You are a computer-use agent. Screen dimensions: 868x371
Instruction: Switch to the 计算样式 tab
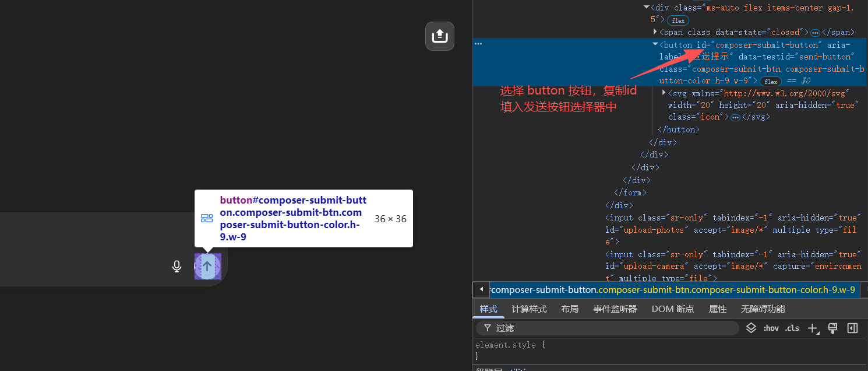[x=528, y=309]
